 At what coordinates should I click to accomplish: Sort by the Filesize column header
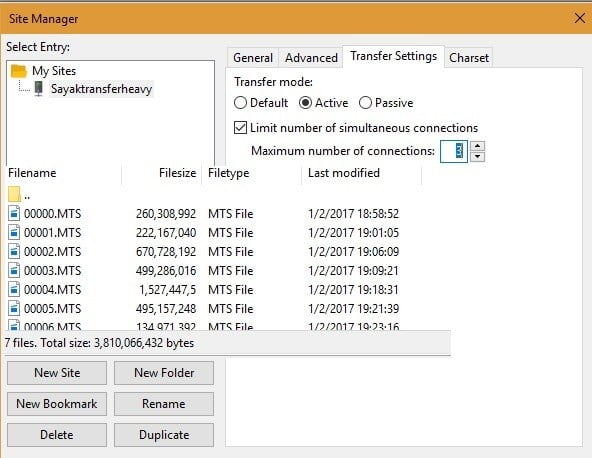point(177,173)
